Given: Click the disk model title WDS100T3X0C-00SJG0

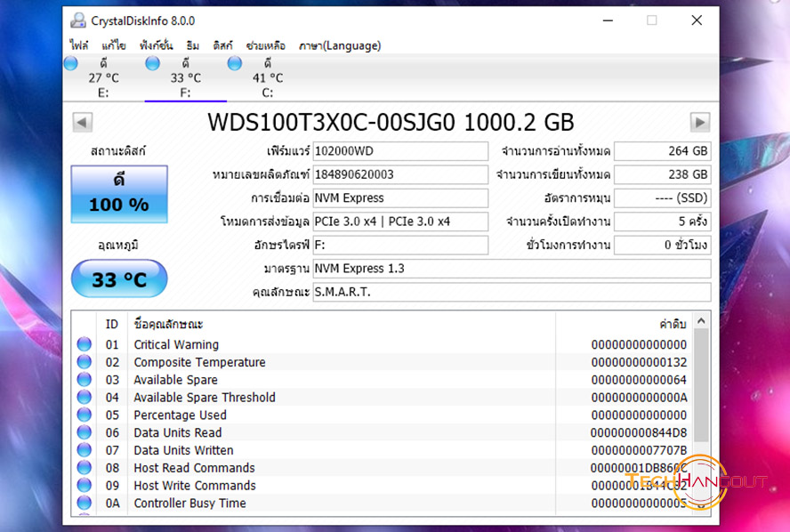Looking at the screenshot, I should pos(331,123).
